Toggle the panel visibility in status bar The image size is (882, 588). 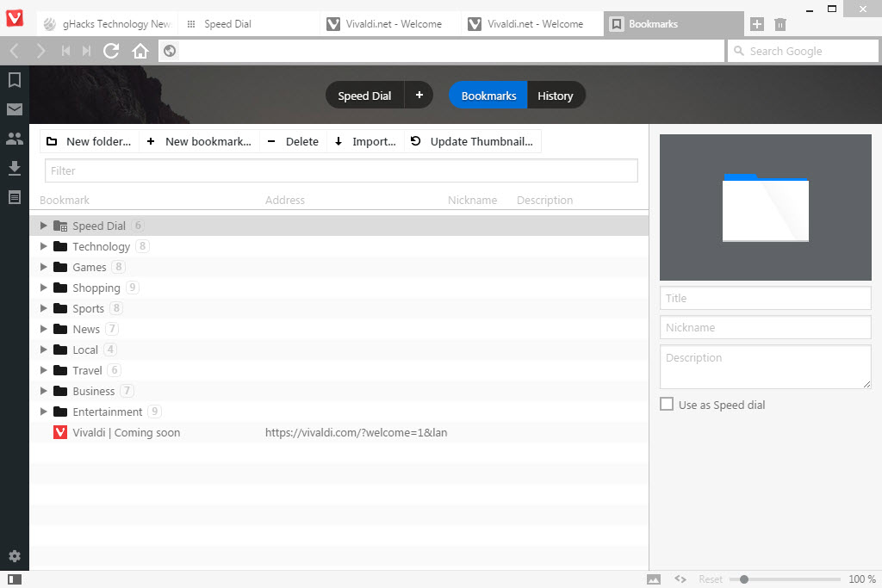(x=16, y=579)
